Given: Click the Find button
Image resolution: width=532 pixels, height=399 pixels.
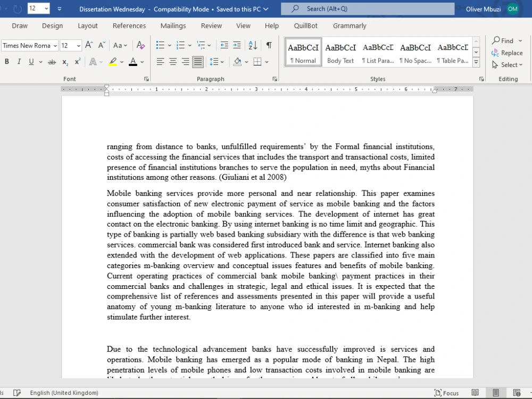Looking at the screenshot, I should pos(503,41).
